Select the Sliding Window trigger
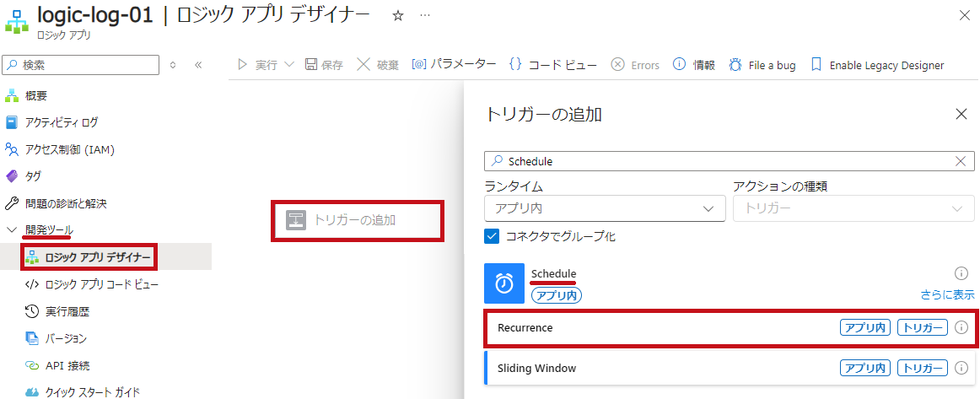 point(730,368)
